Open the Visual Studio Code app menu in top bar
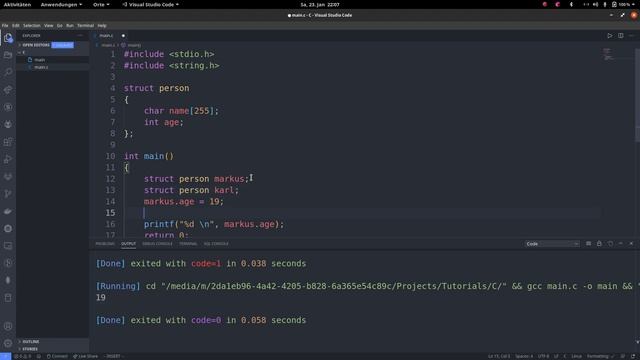 click(151, 4)
